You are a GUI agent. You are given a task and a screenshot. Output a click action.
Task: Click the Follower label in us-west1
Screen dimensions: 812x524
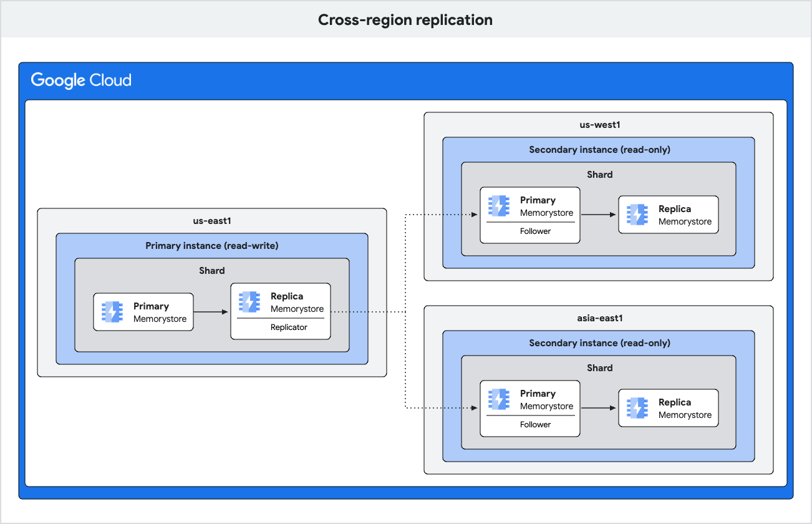[535, 231]
